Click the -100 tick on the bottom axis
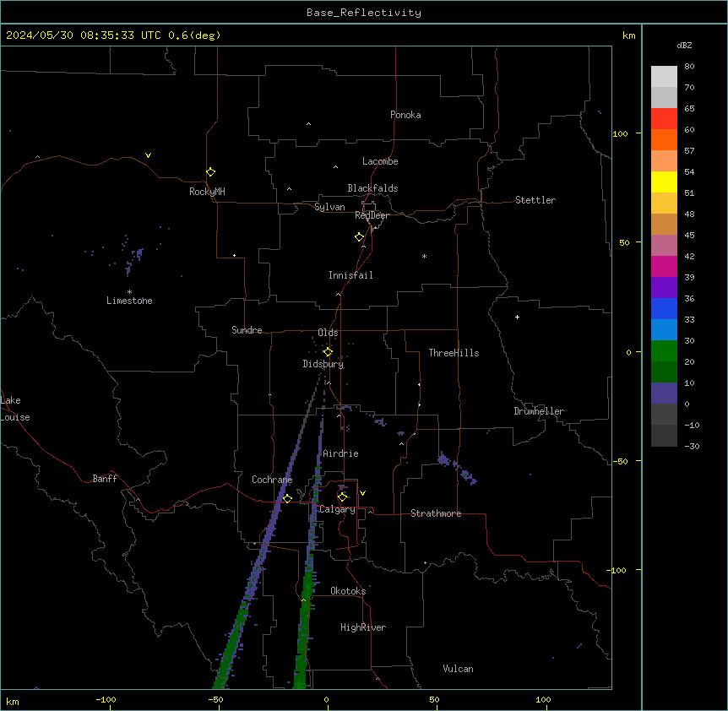 coord(106,699)
